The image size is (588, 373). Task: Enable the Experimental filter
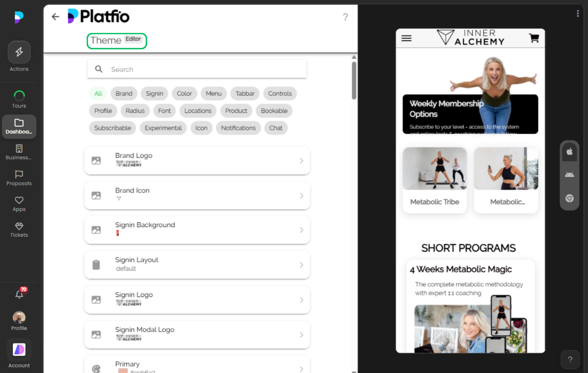tap(163, 128)
